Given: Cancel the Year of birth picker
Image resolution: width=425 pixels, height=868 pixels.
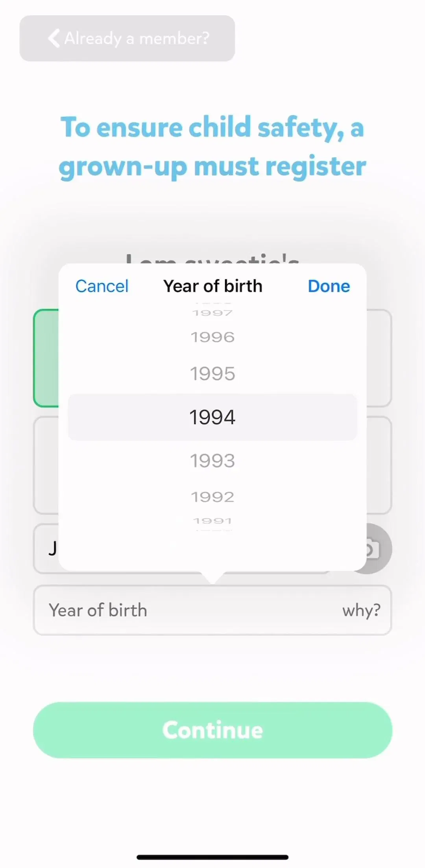Looking at the screenshot, I should pos(102,286).
